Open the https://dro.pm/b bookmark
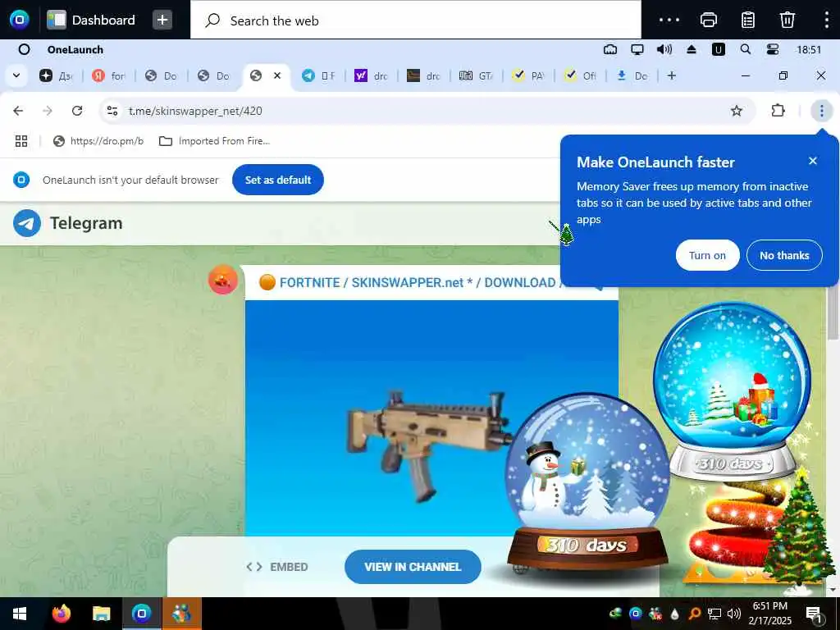 point(98,141)
